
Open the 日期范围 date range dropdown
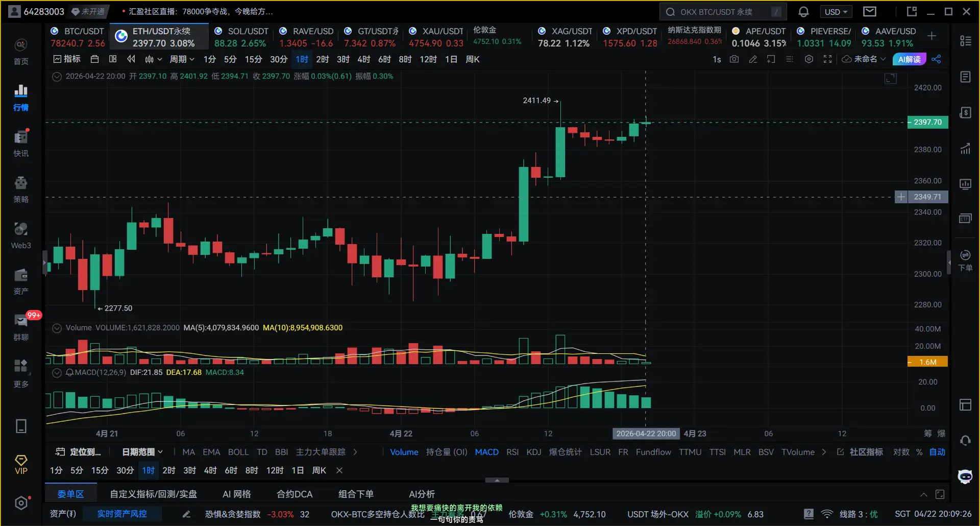[x=142, y=452]
